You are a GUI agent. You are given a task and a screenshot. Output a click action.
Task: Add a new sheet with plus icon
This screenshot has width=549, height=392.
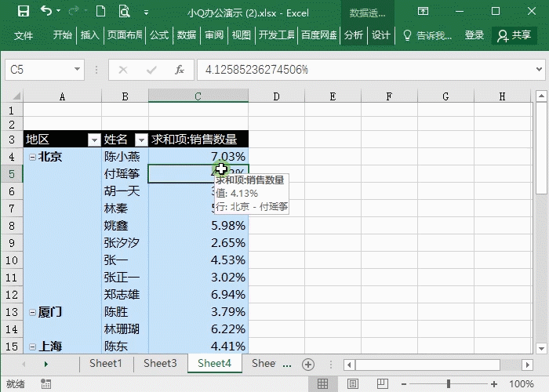tap(308, 364)
